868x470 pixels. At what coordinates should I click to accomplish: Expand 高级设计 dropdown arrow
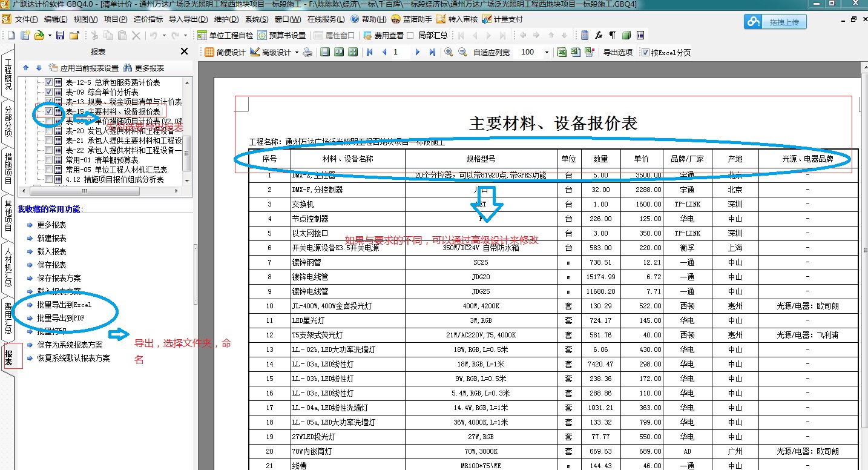pyautogui.click(x=297, y=52)
